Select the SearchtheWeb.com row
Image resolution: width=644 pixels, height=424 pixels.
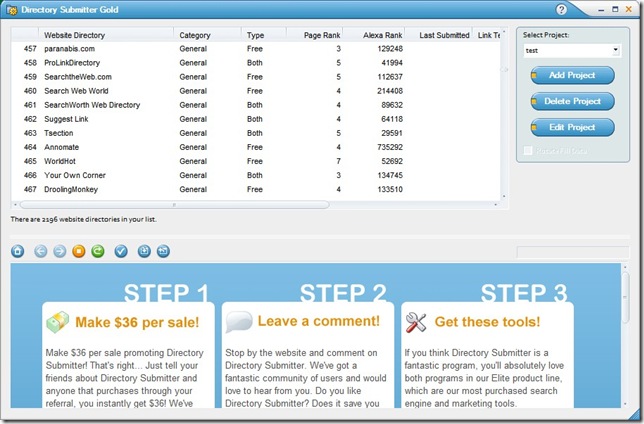tap(255, 77)
